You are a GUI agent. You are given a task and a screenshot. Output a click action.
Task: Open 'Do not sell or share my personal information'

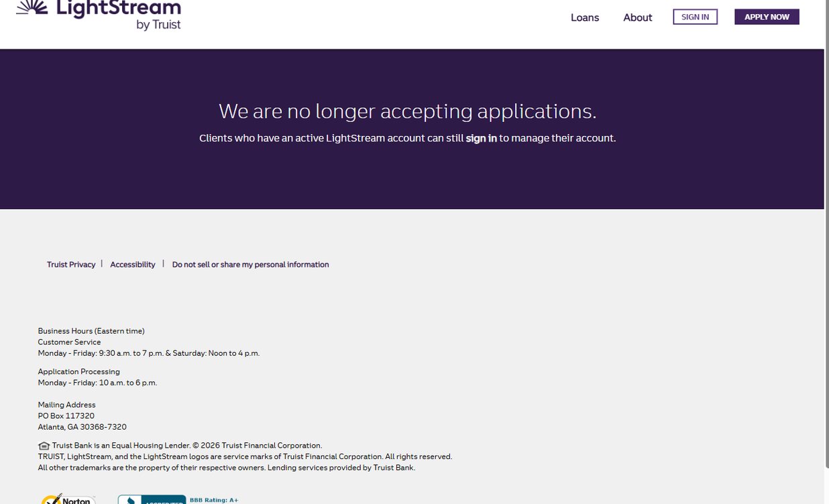click(x=251, y=265)
